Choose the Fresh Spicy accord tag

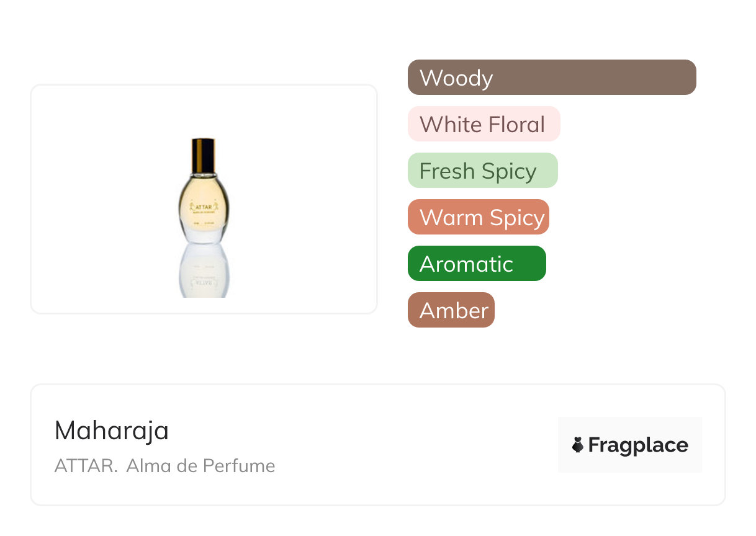[x=482, y=171]
